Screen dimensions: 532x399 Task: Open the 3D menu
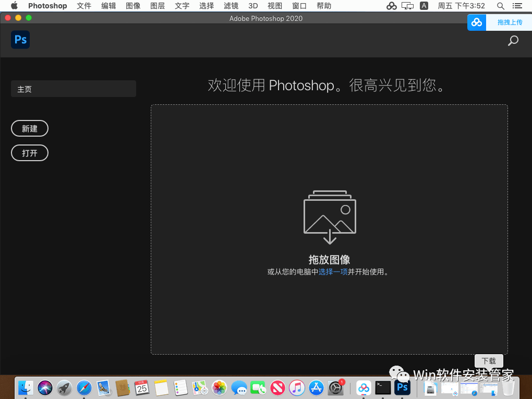point(253,6)
